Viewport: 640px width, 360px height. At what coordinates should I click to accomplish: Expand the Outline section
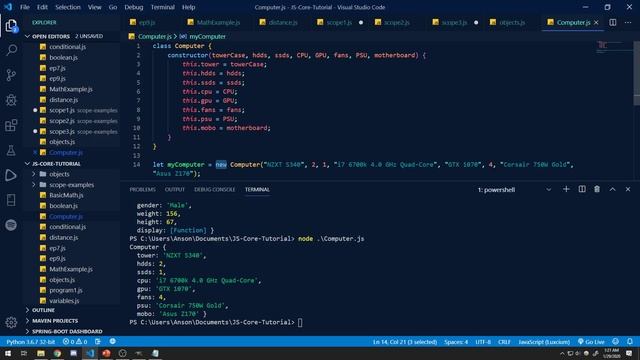(x=28, y=310)
